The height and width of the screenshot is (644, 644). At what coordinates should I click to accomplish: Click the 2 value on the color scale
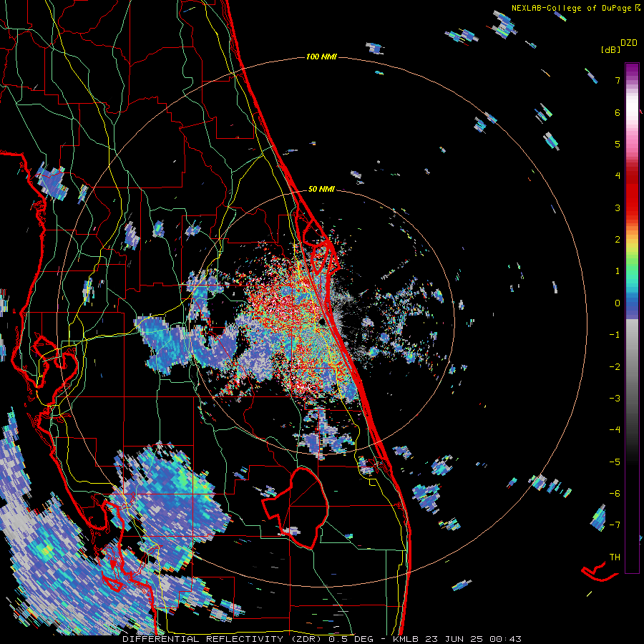pos(618,240)
